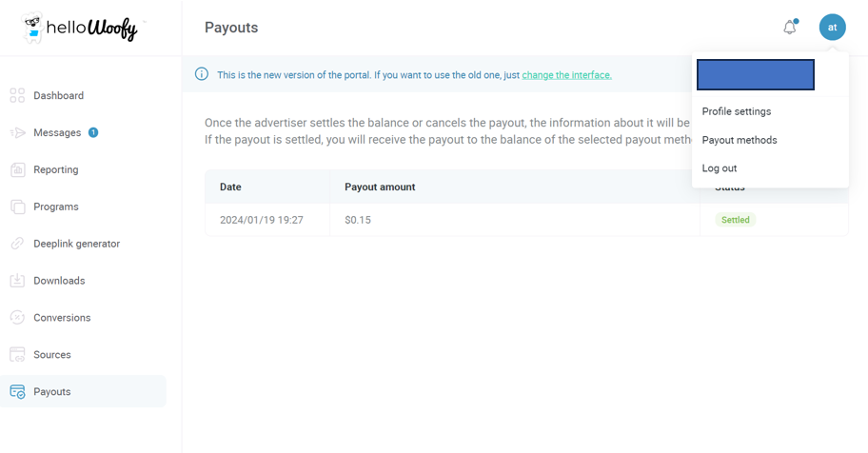868x453 pixels.
Task: Click the Sources window icon
Action: (17, 354)
